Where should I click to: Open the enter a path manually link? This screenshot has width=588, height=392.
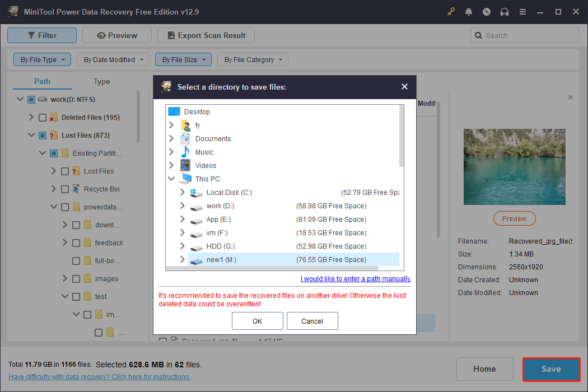356,279
